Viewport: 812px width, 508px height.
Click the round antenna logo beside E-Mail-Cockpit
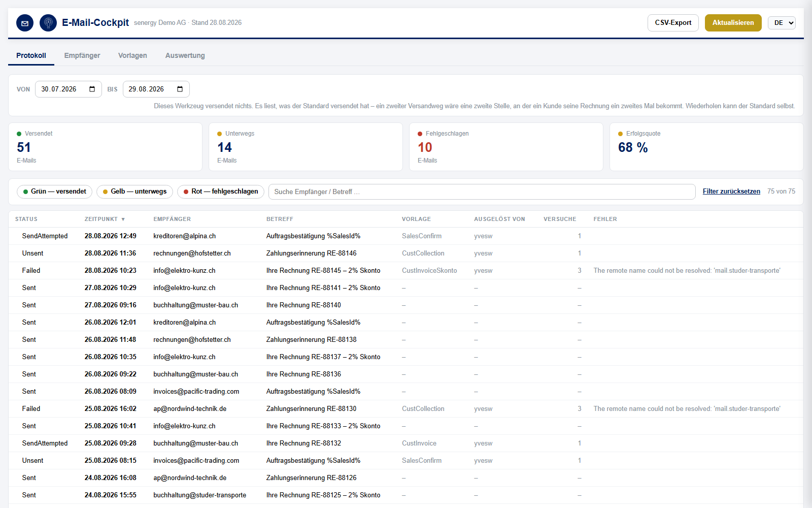coord(48,23)
